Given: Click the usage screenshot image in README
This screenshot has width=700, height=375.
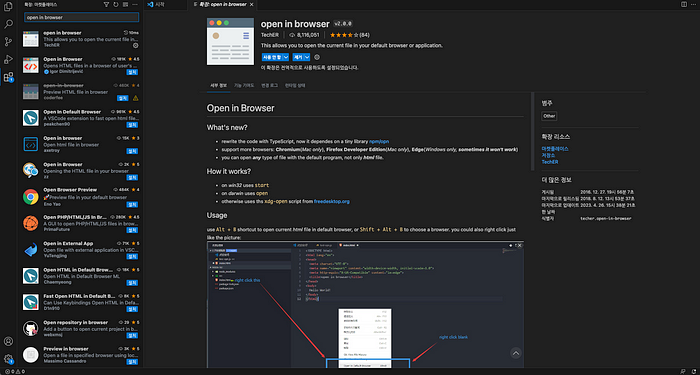Looking at the screenshot, I should click(365, 304).
